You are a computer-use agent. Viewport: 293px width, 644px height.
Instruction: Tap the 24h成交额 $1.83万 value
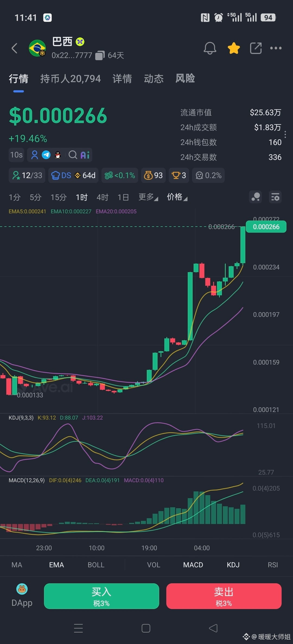pos(267,127)
